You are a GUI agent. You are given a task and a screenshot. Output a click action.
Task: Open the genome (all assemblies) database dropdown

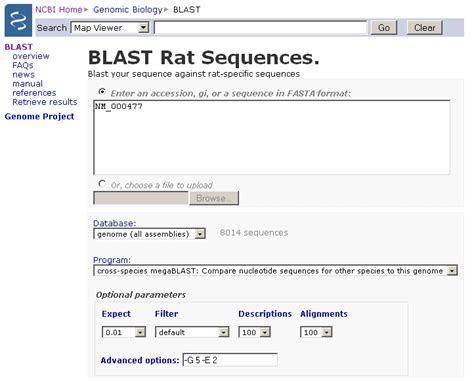pos(150,234)
